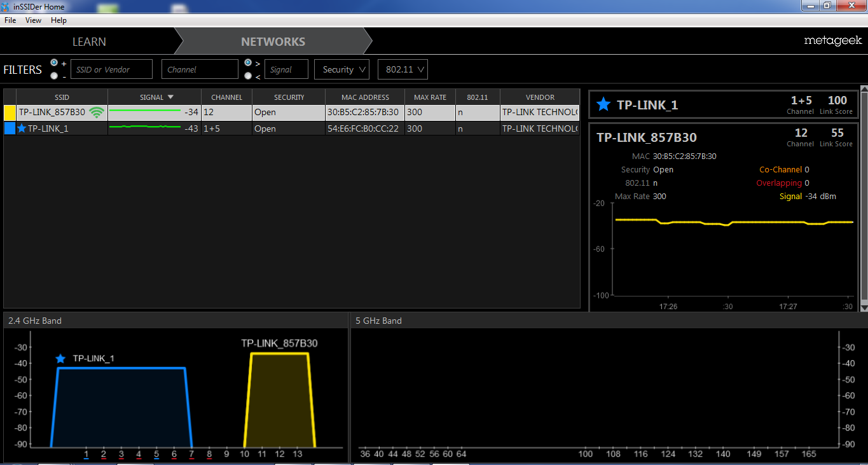Click the inSSIDer app icon in the title bar
This screenshot has height=465, width=868.
pos(6,6)
